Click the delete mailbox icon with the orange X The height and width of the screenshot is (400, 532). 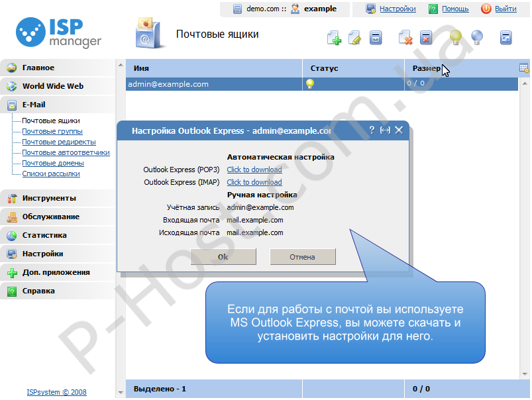[x=405, y=38]
